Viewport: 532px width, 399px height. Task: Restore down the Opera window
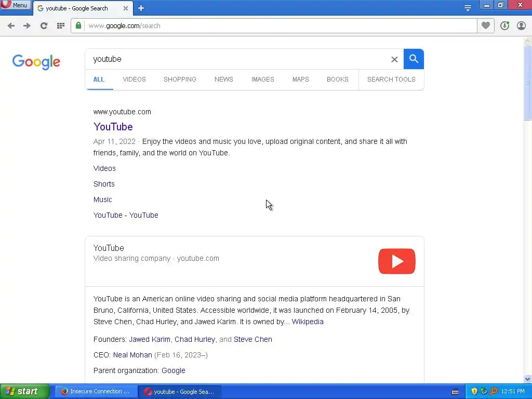(x=501, y=5)
